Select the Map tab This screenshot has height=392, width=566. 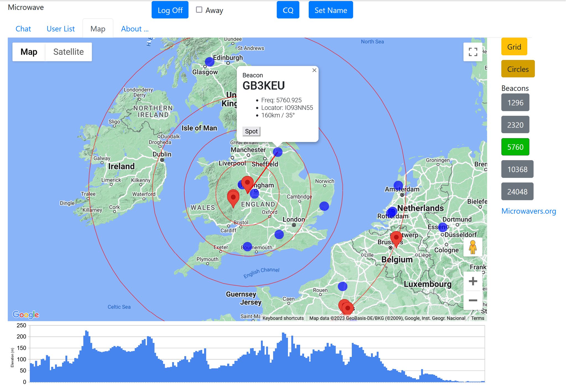pos(98,29)
